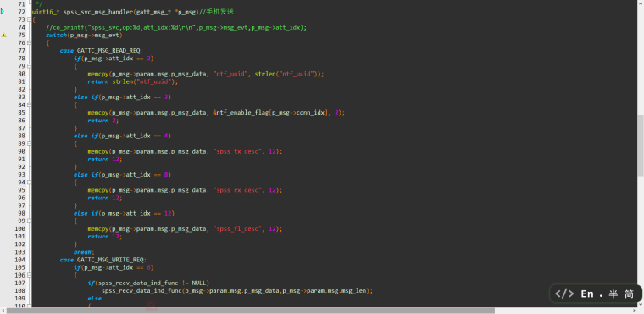This screenshot has height=314, width=644.
Task: Click the return 12; statement on line 96
Action: pyautogui.click(x=105, y=198)
